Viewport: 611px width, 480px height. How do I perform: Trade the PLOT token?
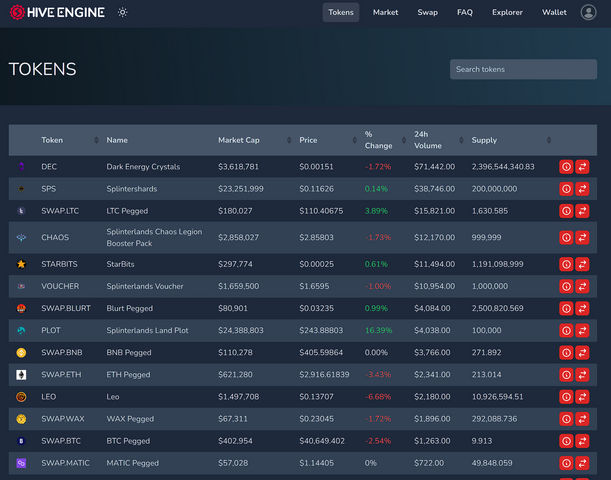582,330
